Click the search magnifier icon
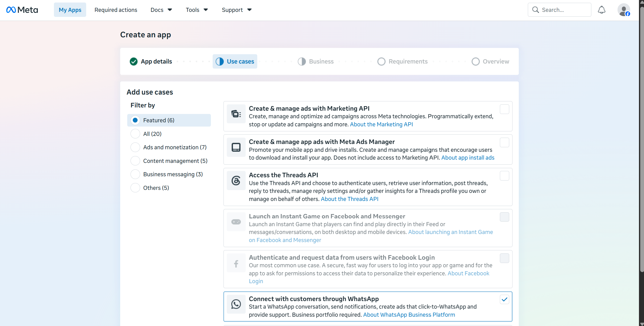Image resolution: width=644 pixels, height=326 pixels. (x=535, y=10)
